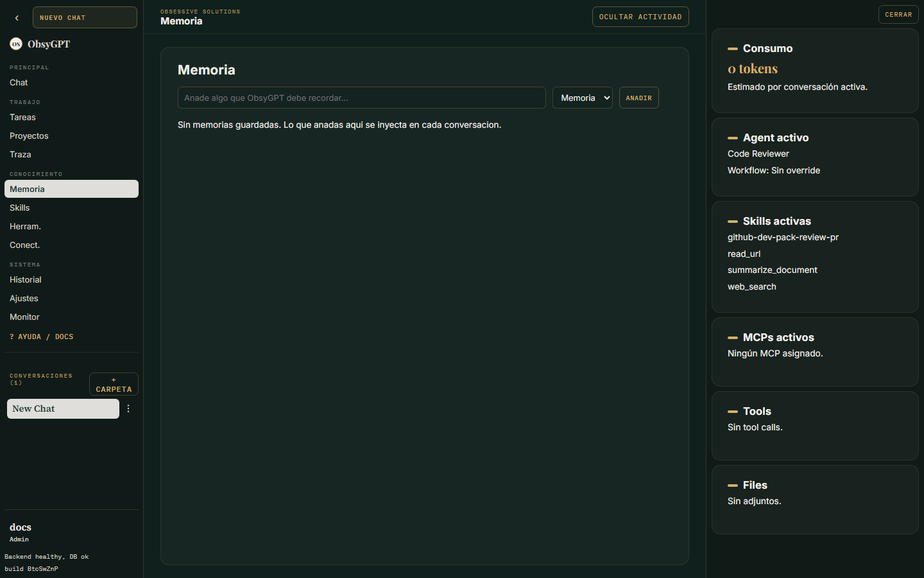This screenshot has width=924, height=578.
Task: Click the github-dev-pack-review-pr skill
Action: pos(783,237)
